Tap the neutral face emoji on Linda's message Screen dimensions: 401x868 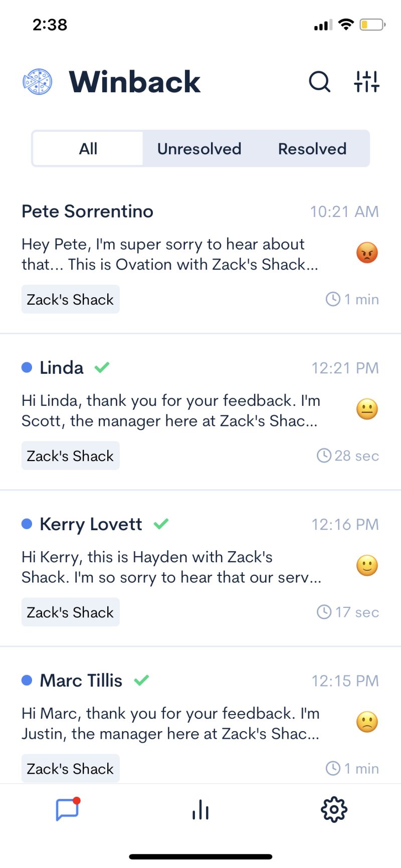(367, 409)
